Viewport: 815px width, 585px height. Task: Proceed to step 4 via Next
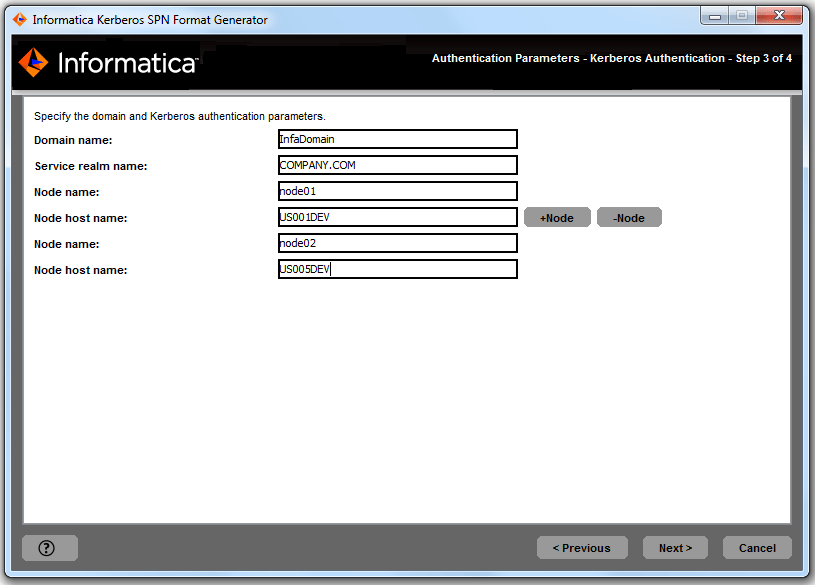tap(675, 547)
